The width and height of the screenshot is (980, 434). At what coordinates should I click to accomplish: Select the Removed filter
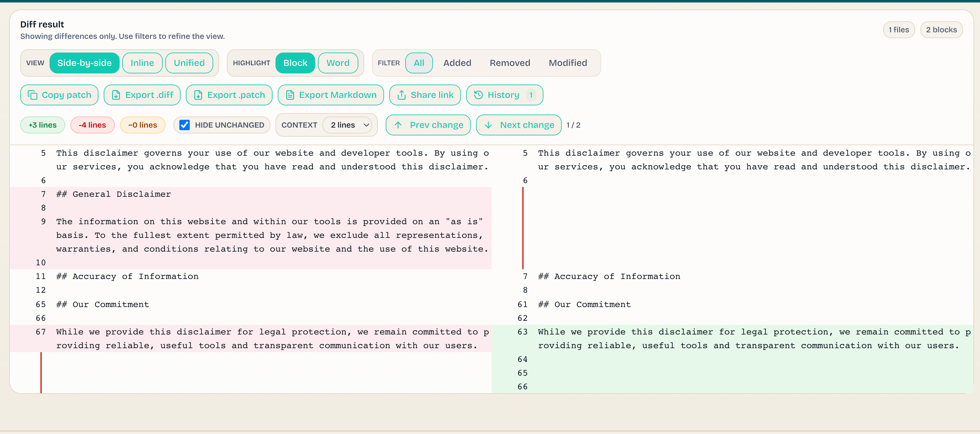(x=510, y=63)
